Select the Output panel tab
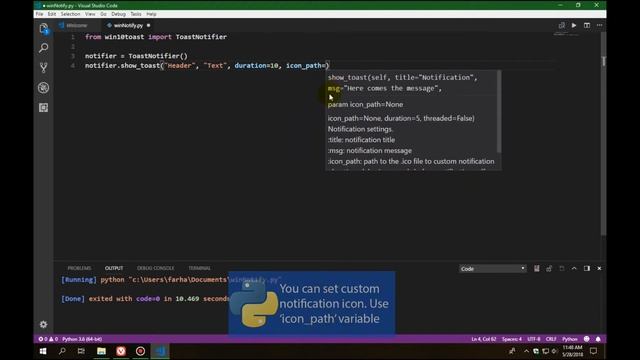 pyautogui.click(x=114, y=268)
